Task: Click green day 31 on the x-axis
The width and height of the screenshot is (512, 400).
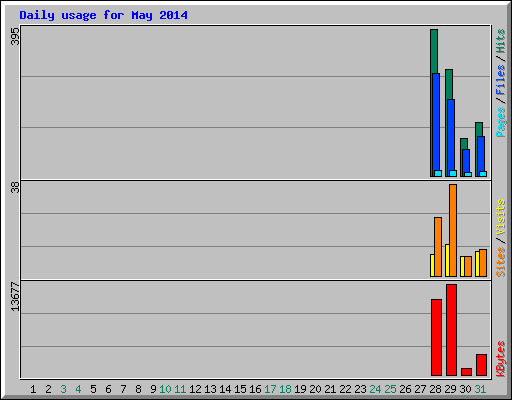Action: click(480, 389)
